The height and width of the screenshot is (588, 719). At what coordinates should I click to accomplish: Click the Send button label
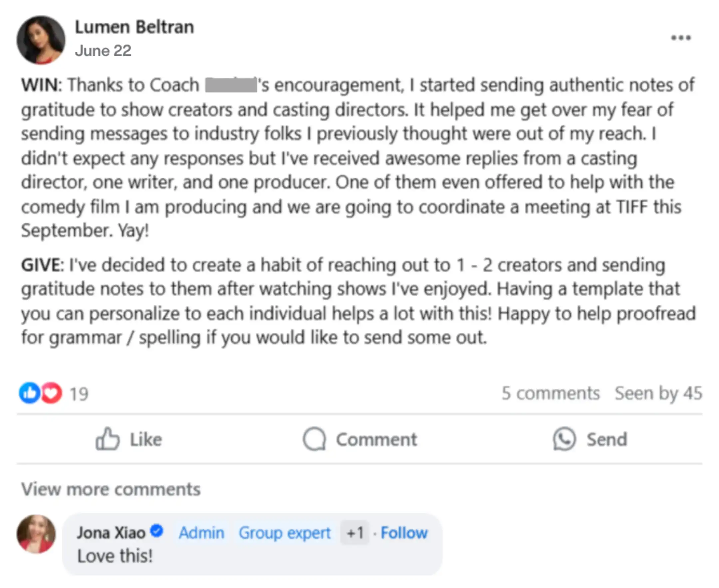click(x=607, y=439)
